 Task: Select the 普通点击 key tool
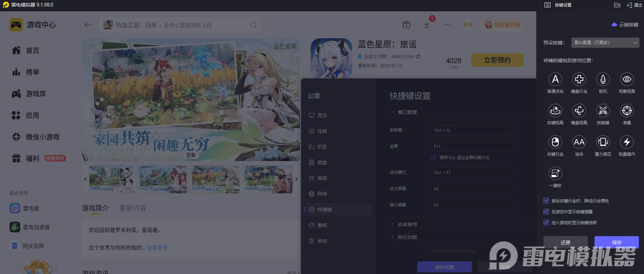(x=555, y=79)
